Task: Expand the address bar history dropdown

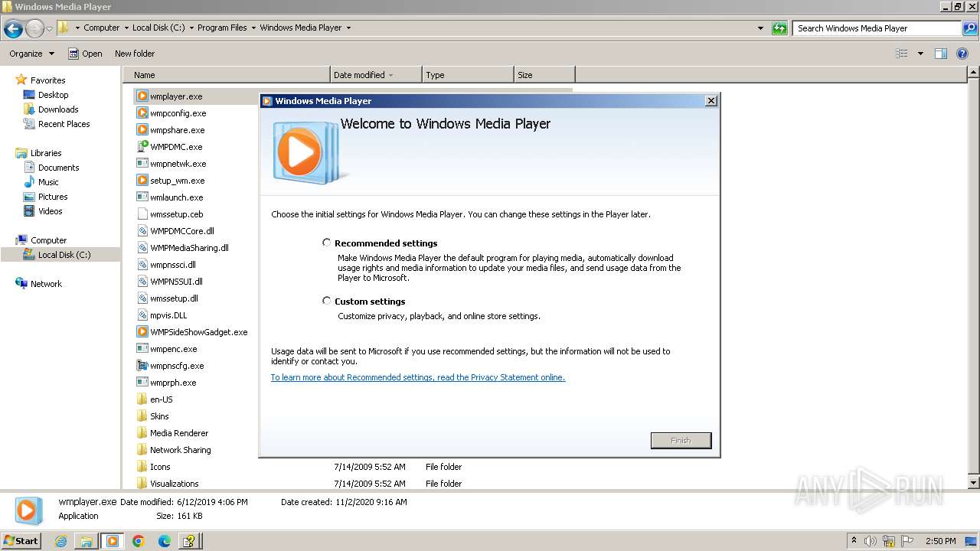Action: pyautogui.click(x=760, y=28)
